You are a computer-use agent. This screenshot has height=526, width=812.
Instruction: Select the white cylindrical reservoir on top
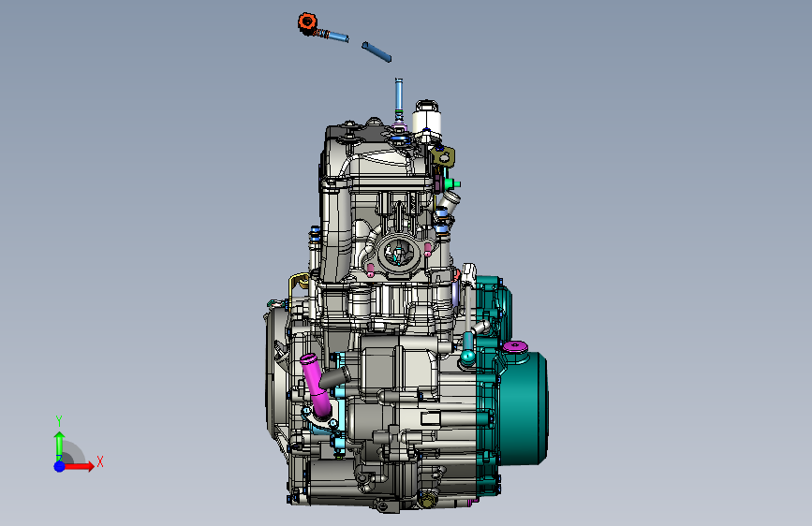coord(427,121)
